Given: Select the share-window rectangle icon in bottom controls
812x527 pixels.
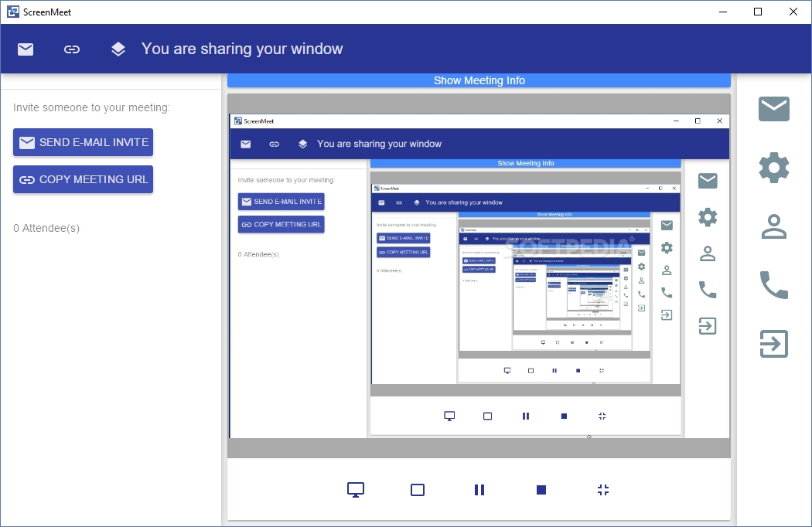Looking at the screenshot, I should 418,490.
